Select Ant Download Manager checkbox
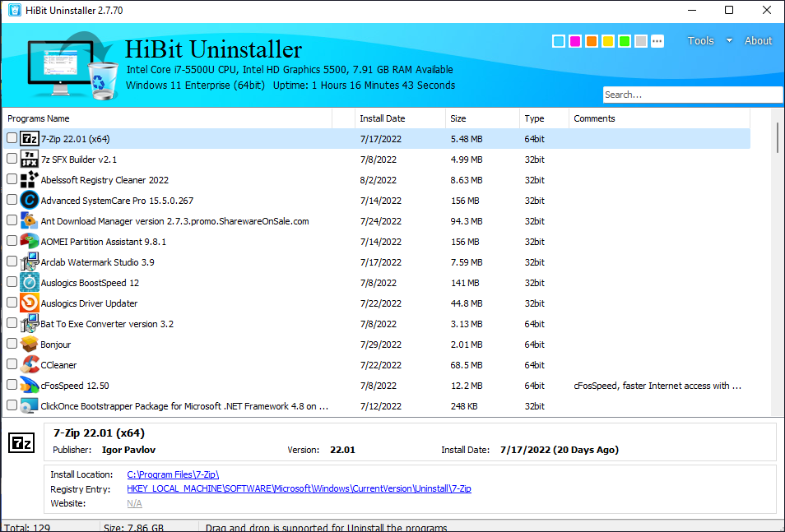The image size is (785, 532). (12, 220)
